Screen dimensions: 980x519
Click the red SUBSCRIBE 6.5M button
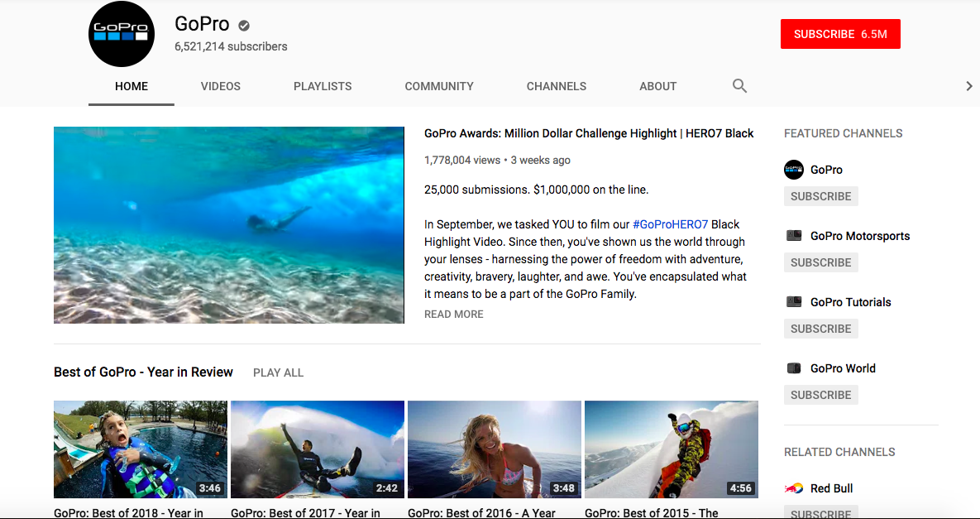click(840, 34)
